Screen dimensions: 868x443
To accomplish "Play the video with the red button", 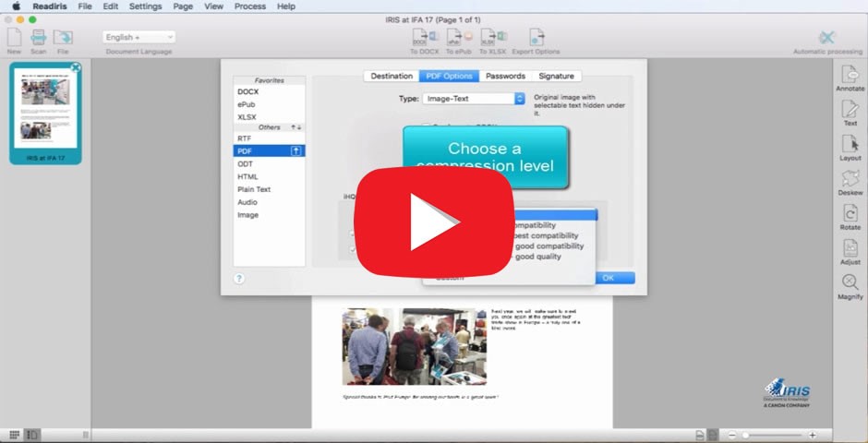I will coord(434,221).
